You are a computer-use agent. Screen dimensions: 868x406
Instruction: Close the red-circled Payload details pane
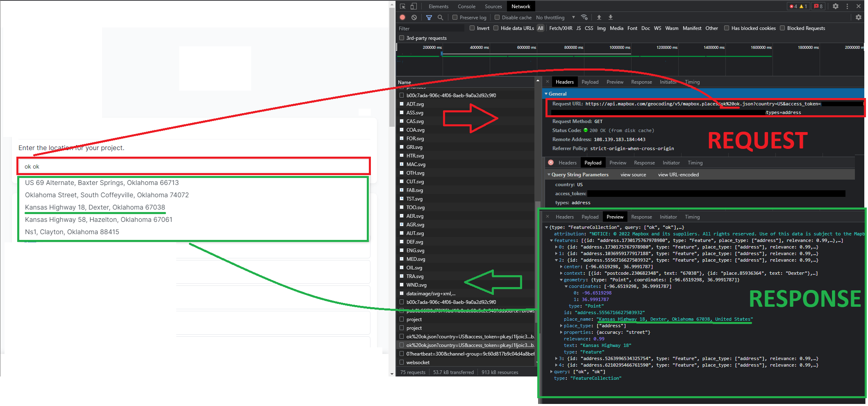[x=551, y=162]
